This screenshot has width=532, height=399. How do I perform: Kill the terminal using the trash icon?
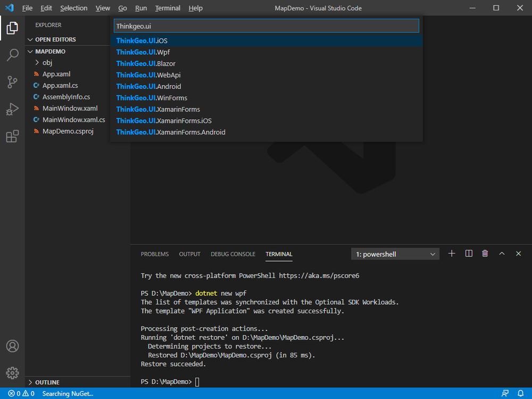point(485,254)
